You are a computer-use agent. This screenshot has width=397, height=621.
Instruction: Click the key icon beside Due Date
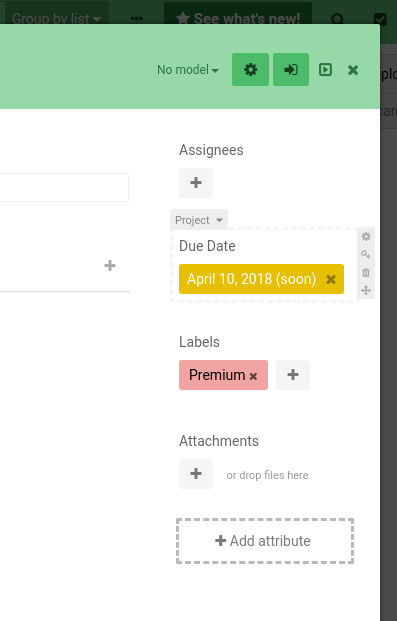[x=366, y=255]
